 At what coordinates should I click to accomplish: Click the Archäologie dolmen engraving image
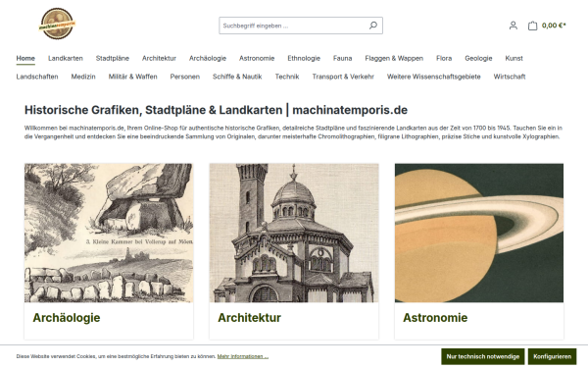(x=109, y=233)
